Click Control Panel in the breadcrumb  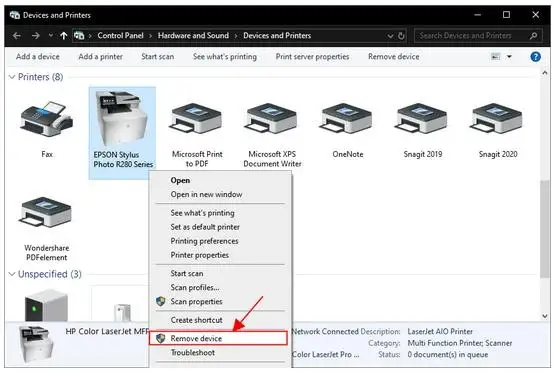click(120, 36)
